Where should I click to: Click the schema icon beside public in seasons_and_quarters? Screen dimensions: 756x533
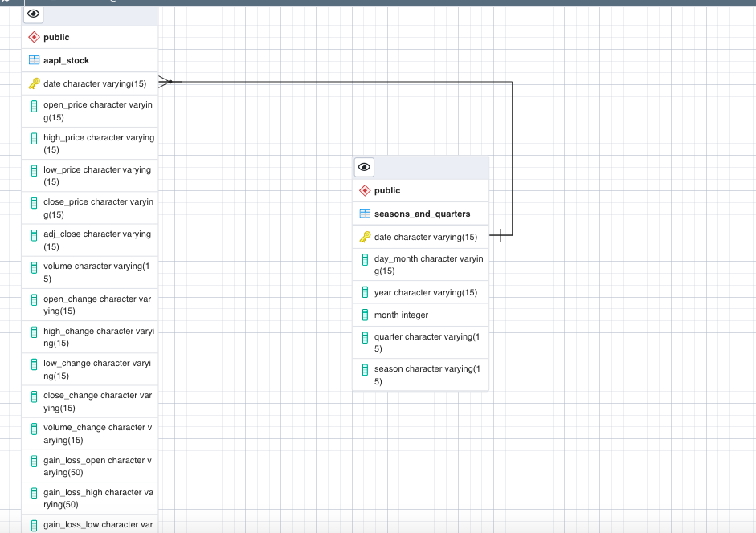coord(365,190)
